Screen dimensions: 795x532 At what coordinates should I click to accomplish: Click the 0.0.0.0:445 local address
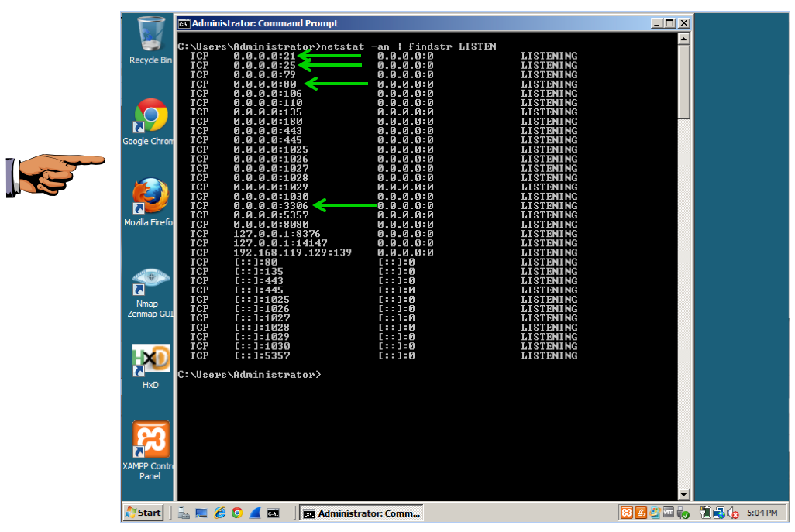[267, 140]
